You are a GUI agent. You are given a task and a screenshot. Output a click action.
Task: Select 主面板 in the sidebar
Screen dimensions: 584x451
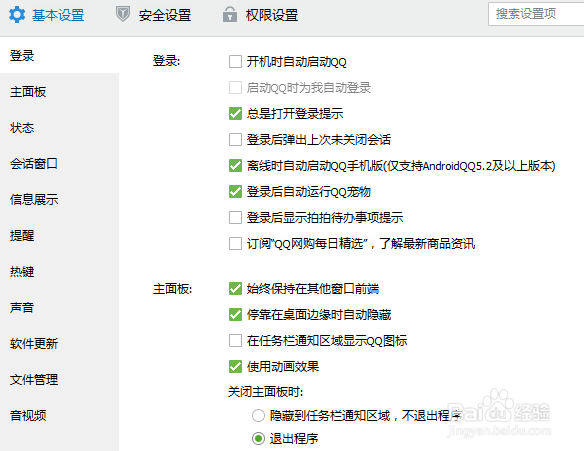point(60,92)
